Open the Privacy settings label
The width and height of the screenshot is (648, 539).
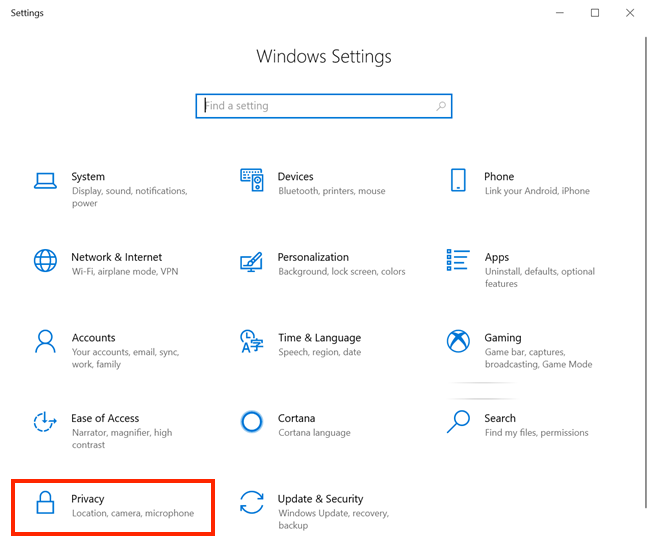88,499
